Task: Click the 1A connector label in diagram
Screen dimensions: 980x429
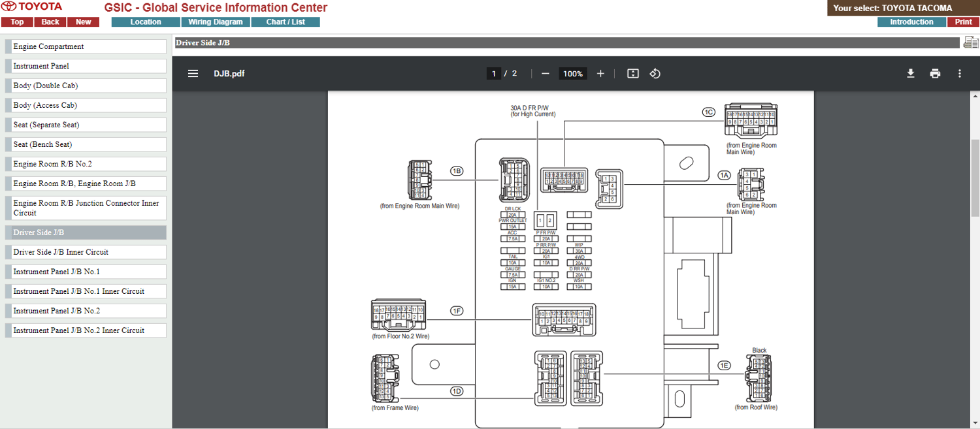Action: 724,175
